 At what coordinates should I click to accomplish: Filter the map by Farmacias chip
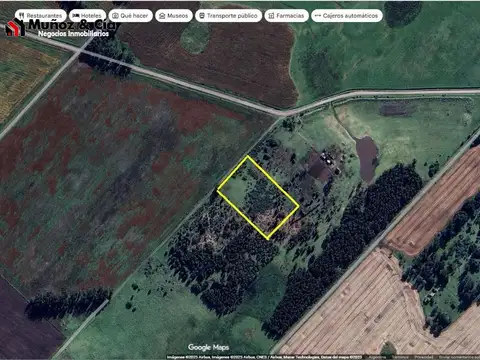click(x=287, y=16)
